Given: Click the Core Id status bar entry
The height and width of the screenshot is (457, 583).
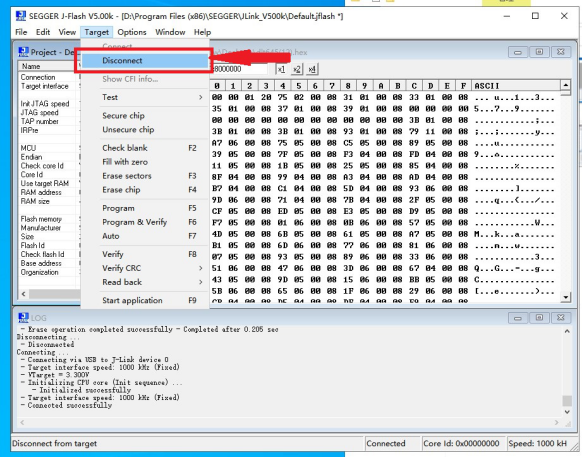Looking at the screenshot, I should pyautogui.click(x=463, y=443).
